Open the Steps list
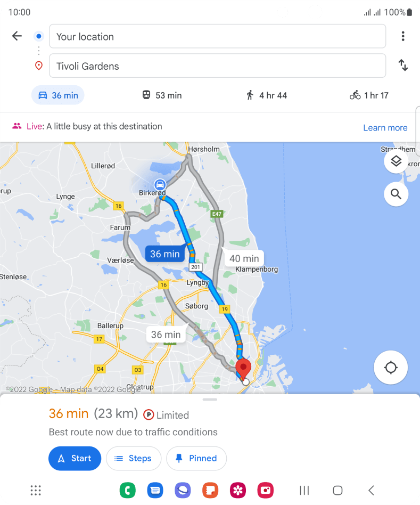The image size is (420, 505). pos(134,458)
